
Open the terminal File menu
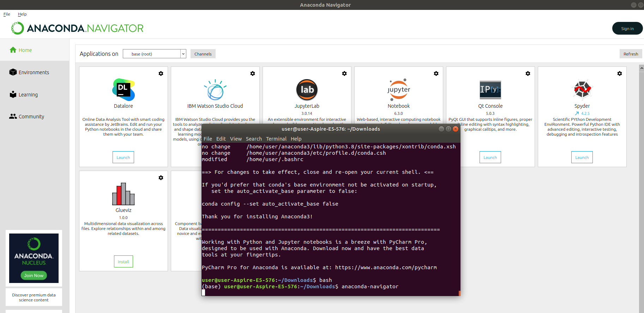pyautogui.click(x=208, y=139)
